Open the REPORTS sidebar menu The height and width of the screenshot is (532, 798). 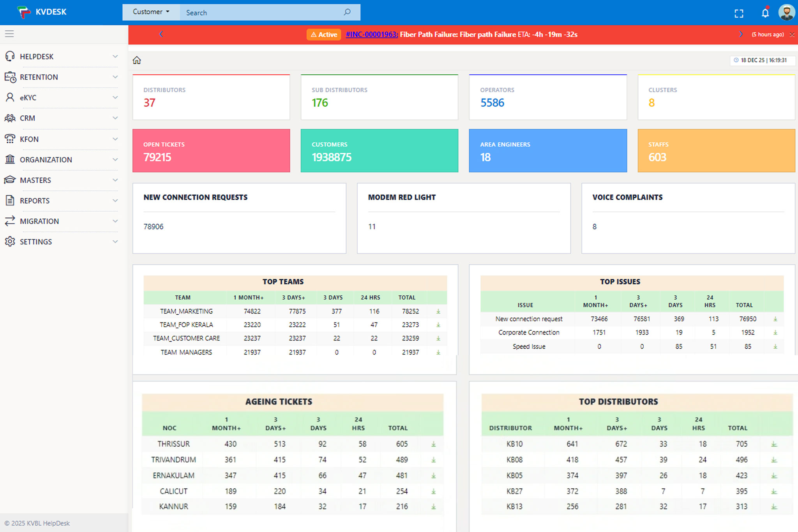(35, 201)
